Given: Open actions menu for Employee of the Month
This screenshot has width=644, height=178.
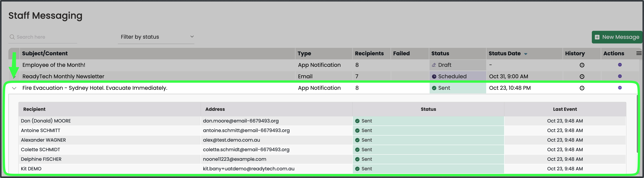Looking at the screenshot, I should (x=620, y=65).
